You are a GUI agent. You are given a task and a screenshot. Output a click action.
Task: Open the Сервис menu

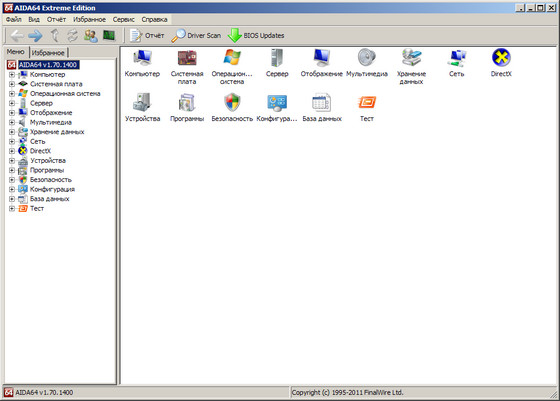point(124,19)
